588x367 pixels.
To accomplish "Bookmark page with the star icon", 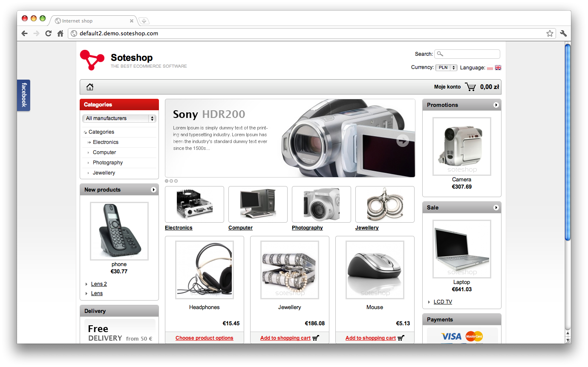I will pyautogui.click(x=550, y=34).
